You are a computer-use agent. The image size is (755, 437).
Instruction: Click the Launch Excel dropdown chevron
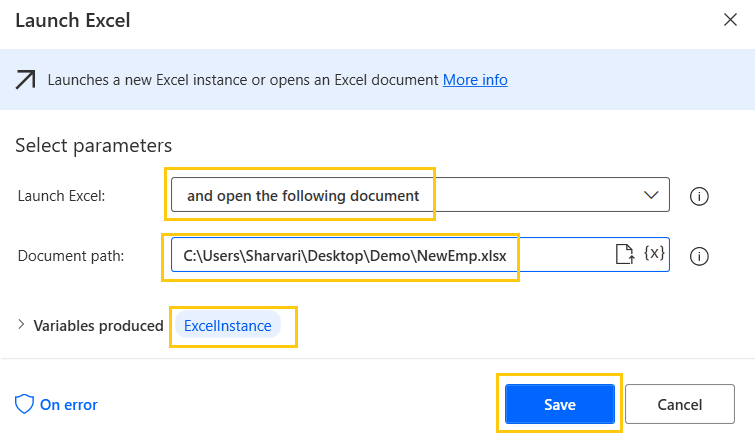coord(651,195)
